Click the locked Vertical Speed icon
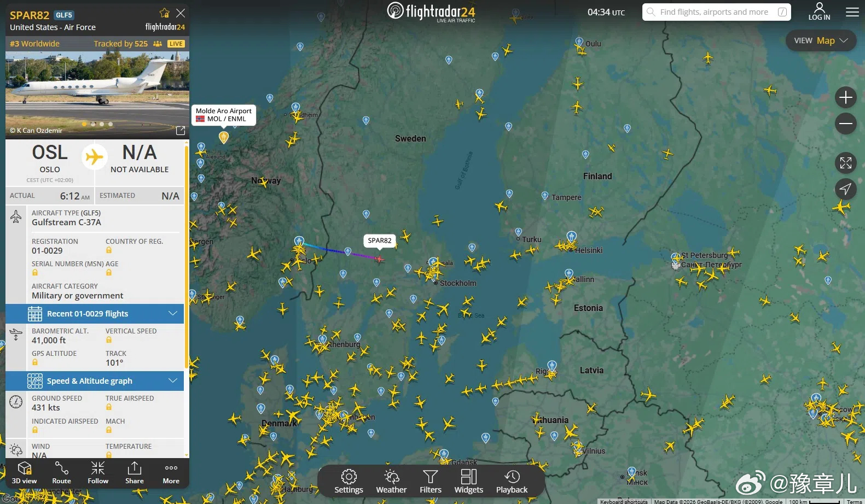The width and height of the screenshot is (865, 504). pos(109,340)
